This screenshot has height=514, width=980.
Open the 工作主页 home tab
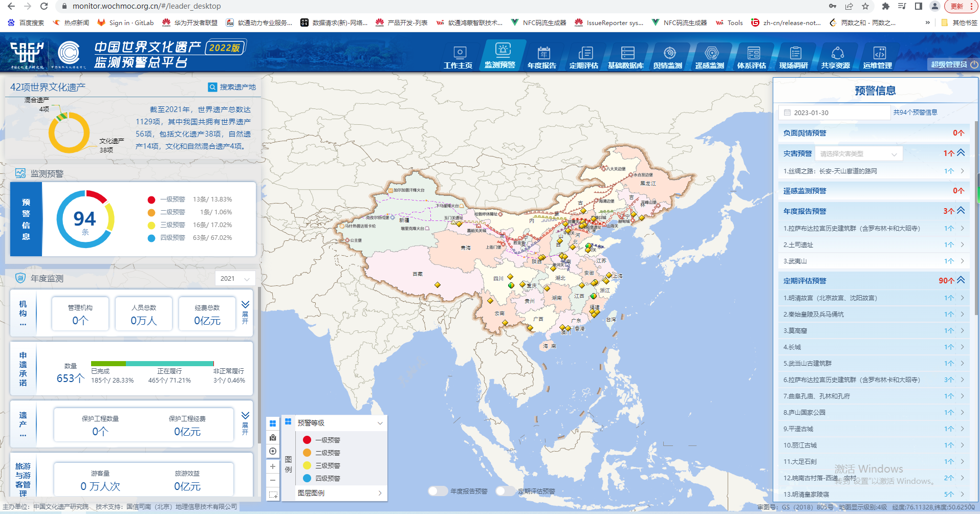coord(458,57)
